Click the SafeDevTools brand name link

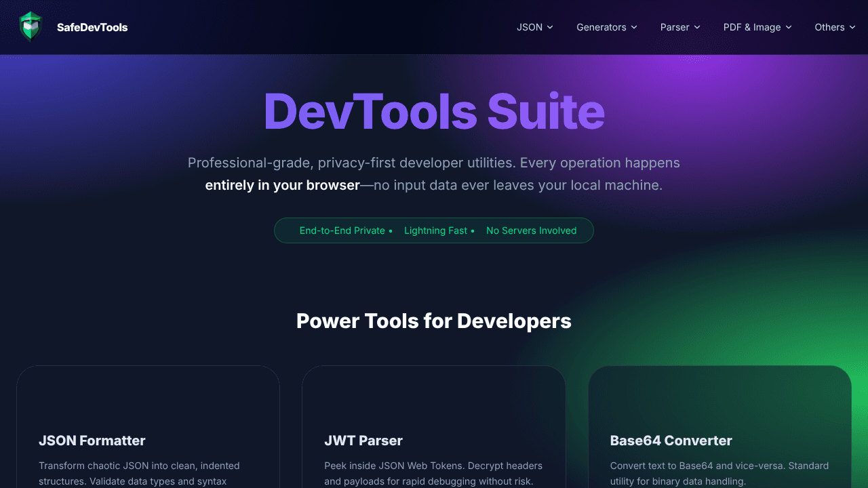pos(92,27)
